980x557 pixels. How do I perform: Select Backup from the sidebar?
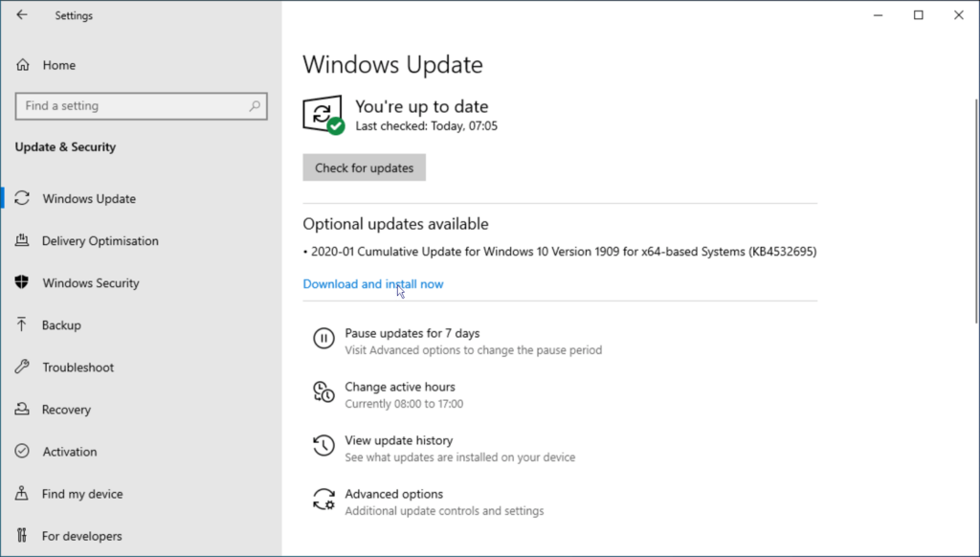61,325
